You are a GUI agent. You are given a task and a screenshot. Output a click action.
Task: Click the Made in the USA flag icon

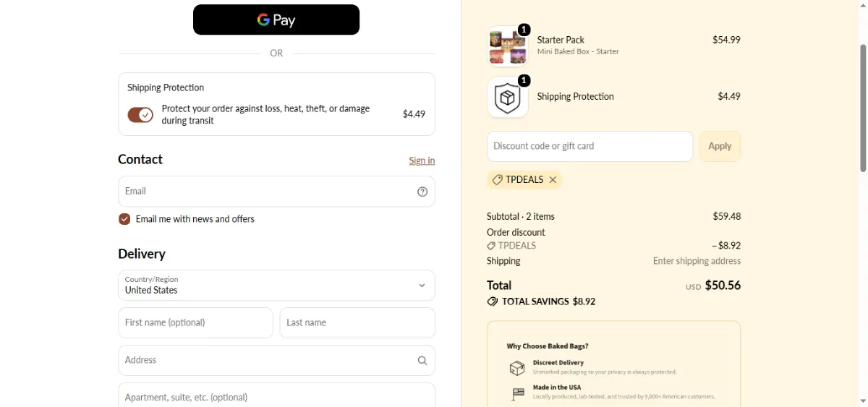tap(518, 394)
